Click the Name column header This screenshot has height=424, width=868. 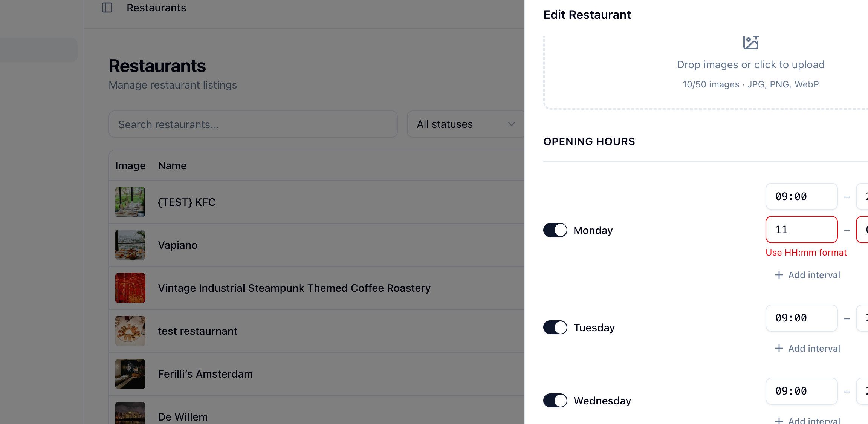point(172,165)
